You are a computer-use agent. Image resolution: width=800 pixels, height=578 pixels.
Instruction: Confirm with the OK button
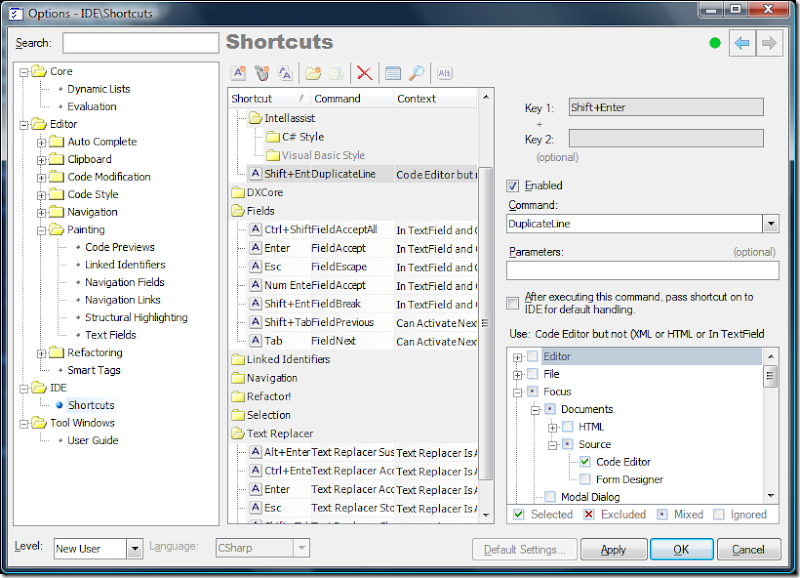(x=681, y=549)
